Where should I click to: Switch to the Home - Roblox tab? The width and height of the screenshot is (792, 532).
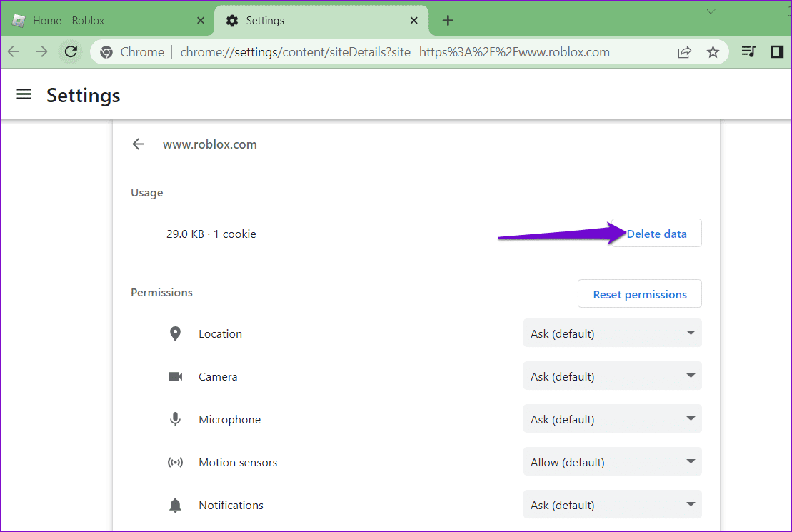coord(100,20)
